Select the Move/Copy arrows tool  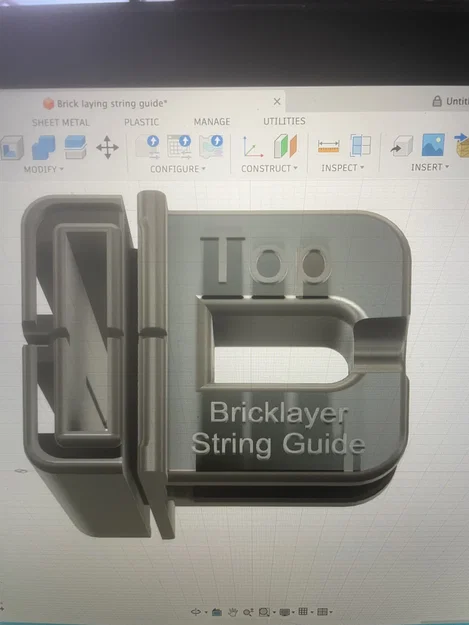tap(108, 147)
